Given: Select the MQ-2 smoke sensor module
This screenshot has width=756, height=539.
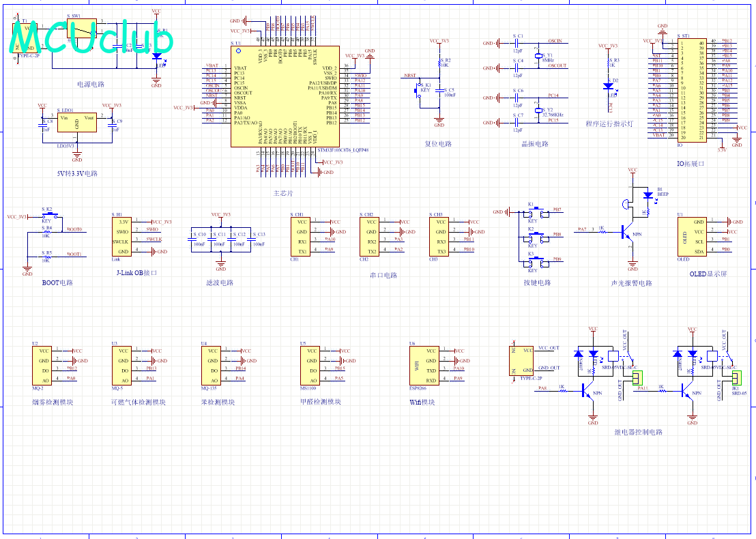Looking at the screenshot, I should point(42,366).
